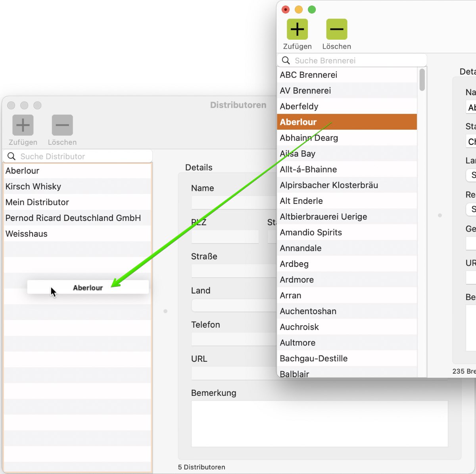Click the Distributoren window title
476x474 pixels.
[238, 105]
